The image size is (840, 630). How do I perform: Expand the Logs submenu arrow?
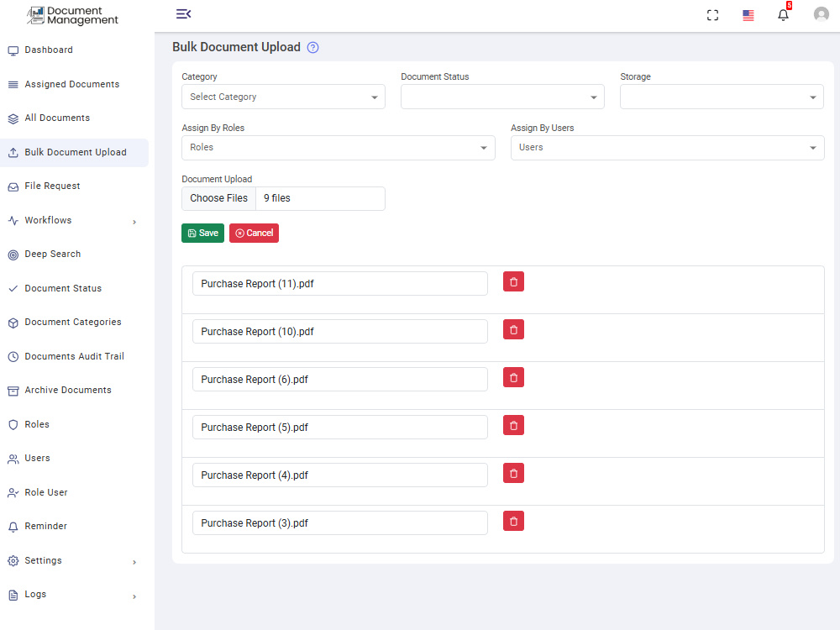pyautogui.click(x=134, y=596)
